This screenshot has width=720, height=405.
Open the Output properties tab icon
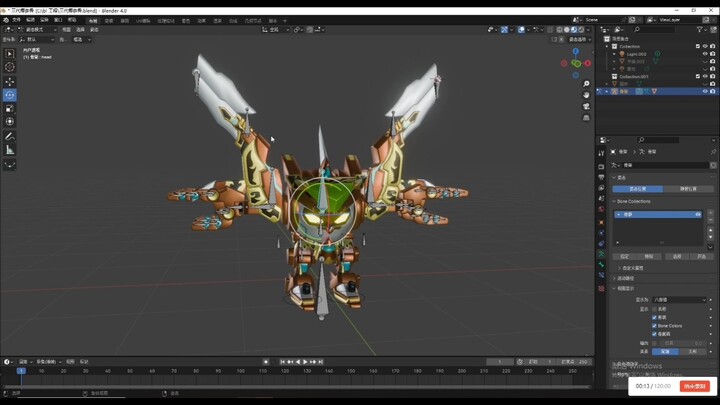click(x=602, y=177)
